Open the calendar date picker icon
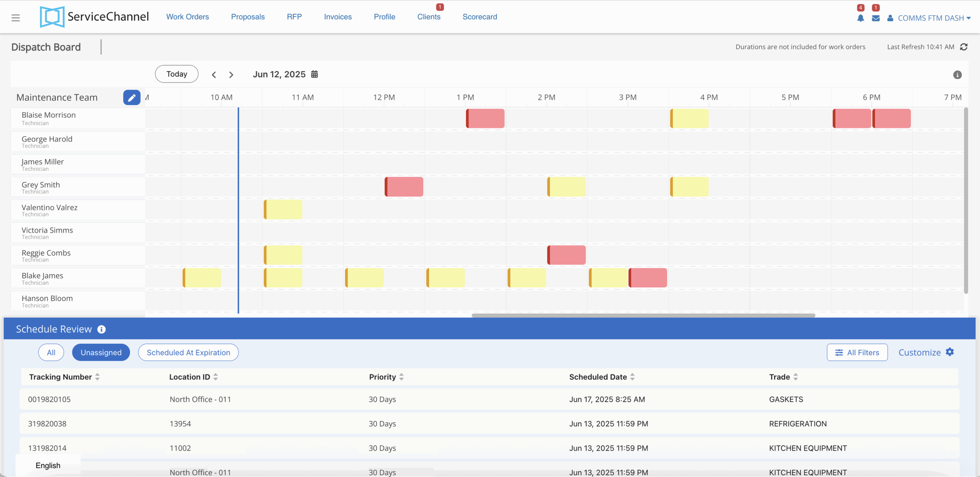This screenshot has height=477, width=980. 314,74
